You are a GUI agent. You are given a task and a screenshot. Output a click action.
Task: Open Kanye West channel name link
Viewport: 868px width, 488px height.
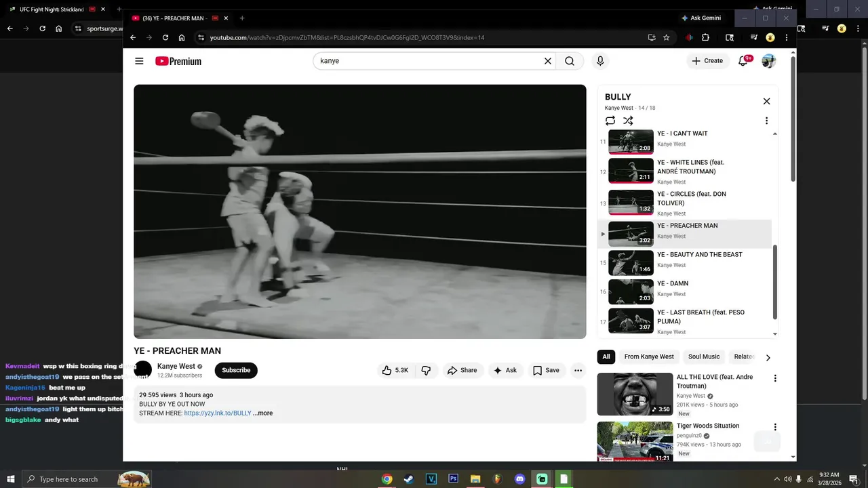(x=176, y=366)
